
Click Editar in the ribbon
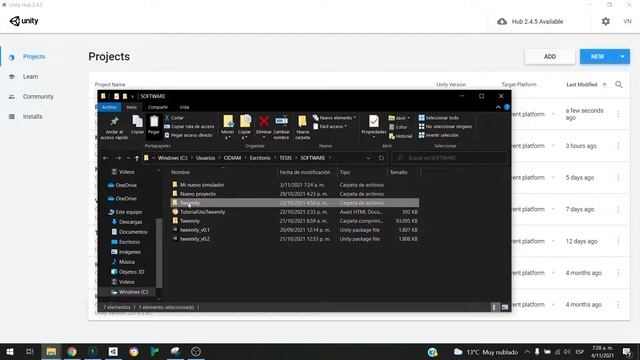tap(398, 127)
